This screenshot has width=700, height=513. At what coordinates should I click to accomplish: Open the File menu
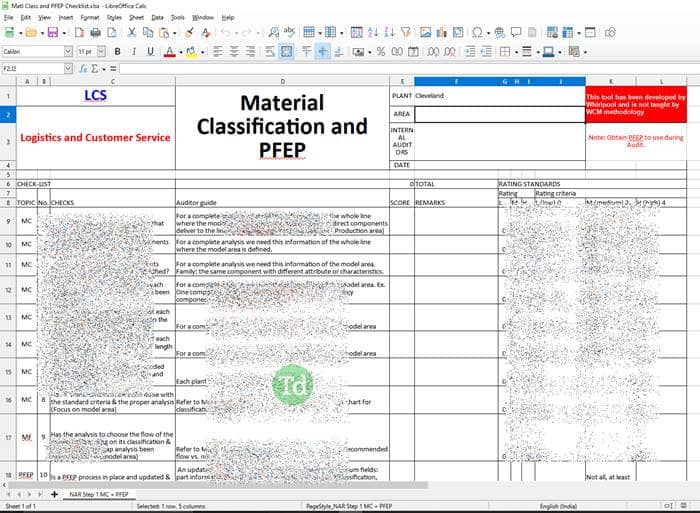coord(8,17)
